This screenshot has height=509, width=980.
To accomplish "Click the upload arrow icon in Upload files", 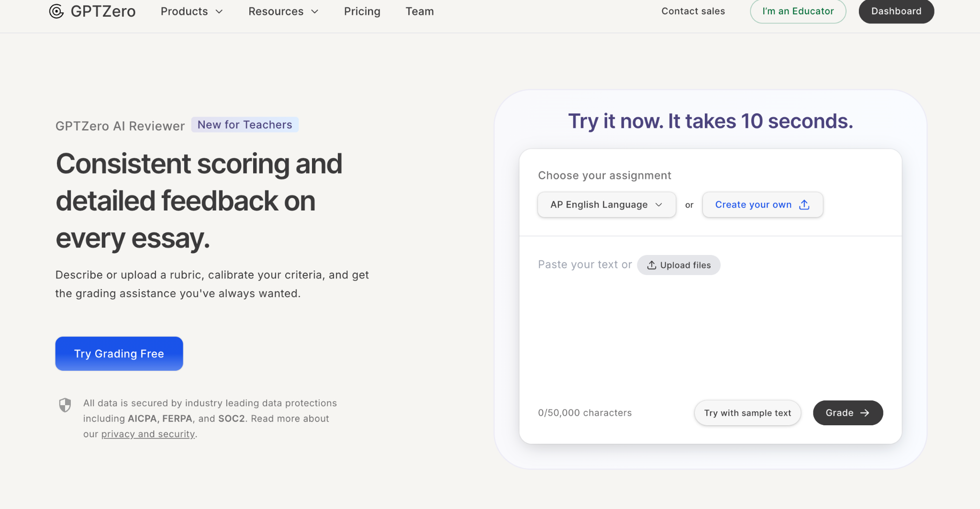I will point(652,265).
